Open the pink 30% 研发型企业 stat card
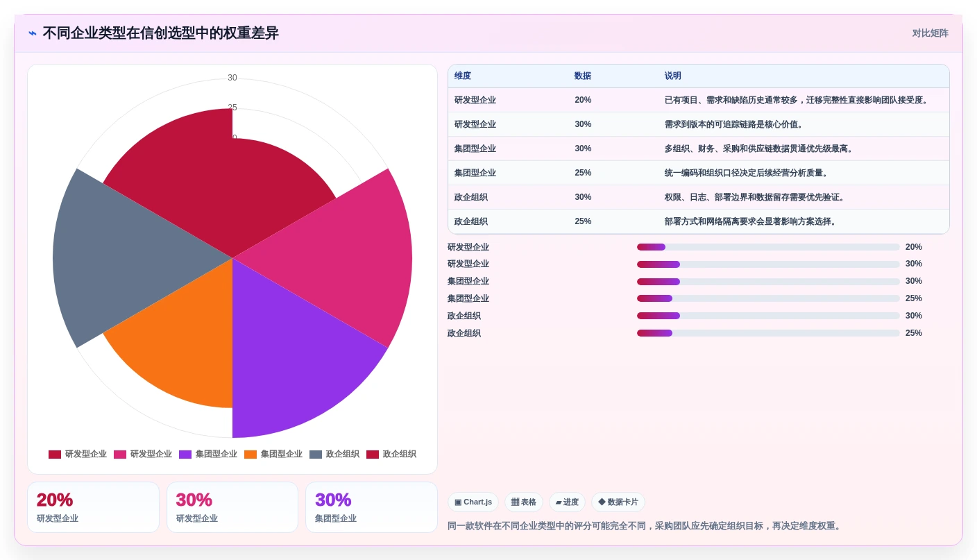Screen dimensions: 977x560 232,507
